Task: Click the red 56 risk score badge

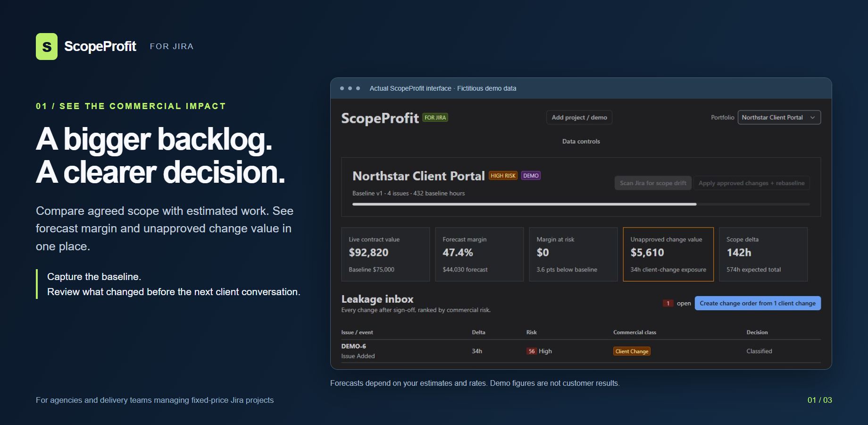Action: [532, 351]
